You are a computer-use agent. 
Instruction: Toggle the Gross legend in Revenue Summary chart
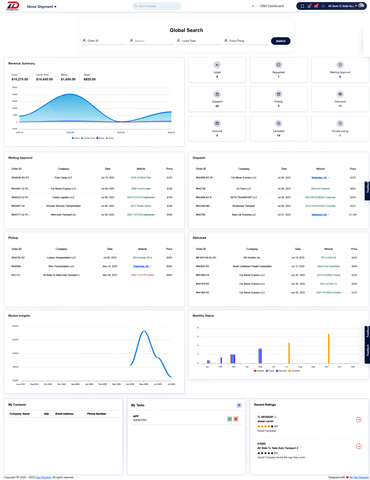(x=75, y=138)
